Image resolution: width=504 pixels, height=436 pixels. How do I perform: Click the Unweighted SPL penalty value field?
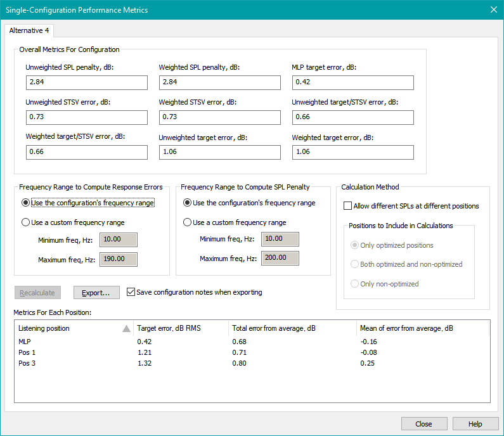coord(87,82)
